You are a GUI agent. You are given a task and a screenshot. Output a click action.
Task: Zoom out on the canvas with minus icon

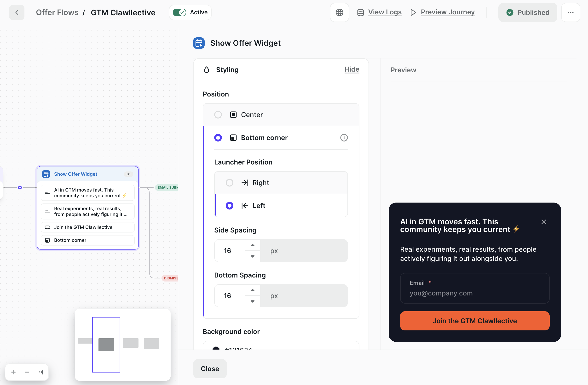point(27,372)
